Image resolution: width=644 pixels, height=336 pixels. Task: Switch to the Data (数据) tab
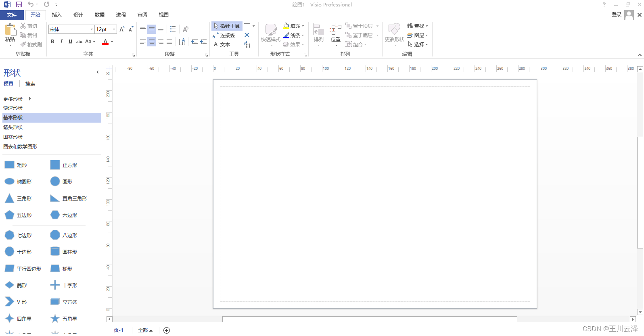pos(100,15)
